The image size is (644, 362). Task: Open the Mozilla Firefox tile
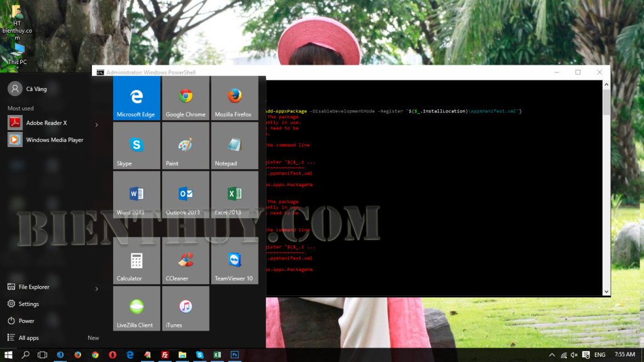(x=235, y=98)
